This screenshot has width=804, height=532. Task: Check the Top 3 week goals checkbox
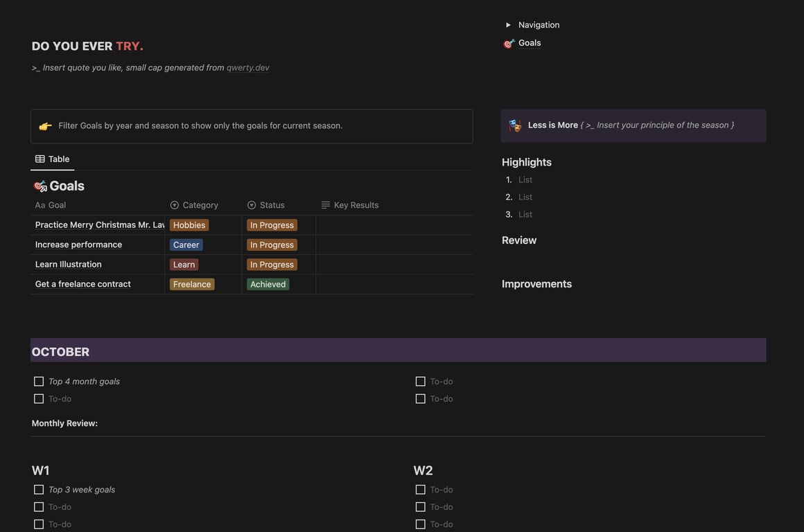(39, 490)
